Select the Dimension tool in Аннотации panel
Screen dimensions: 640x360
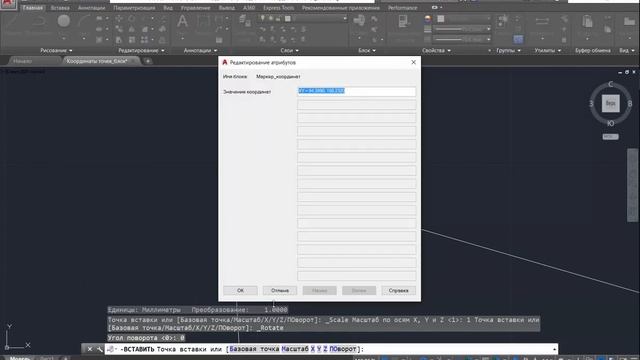(x=203, y=21)
